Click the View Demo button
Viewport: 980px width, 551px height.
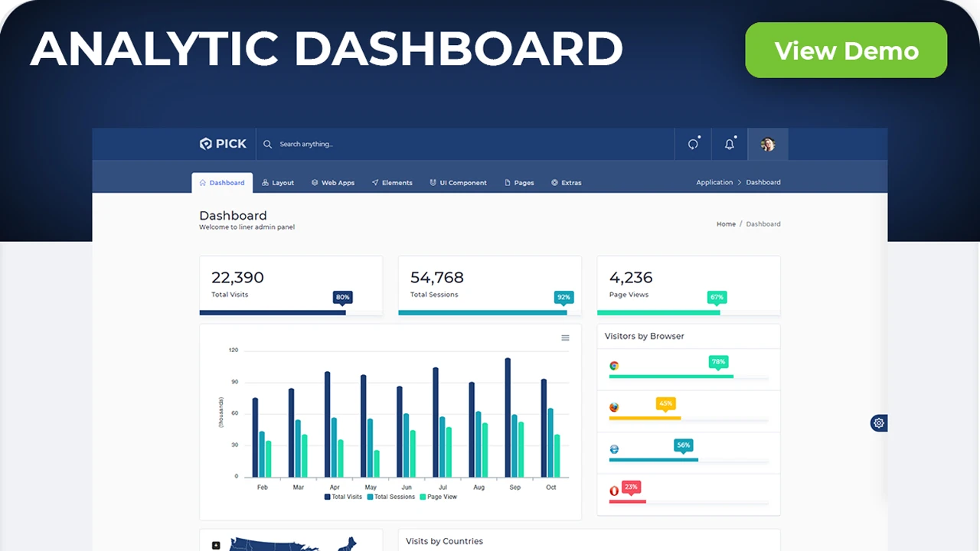[x=846, y=50]
